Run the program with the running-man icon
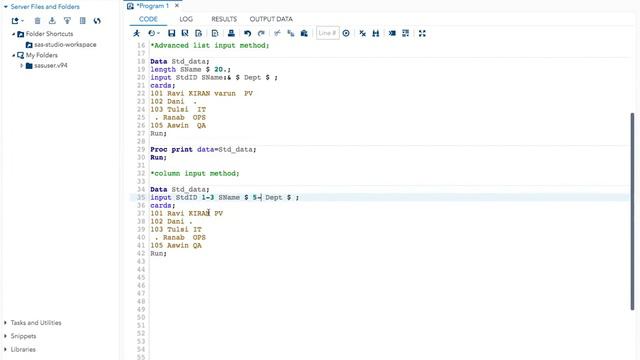Screen dimensions: 640x360 tap(136, 33)
